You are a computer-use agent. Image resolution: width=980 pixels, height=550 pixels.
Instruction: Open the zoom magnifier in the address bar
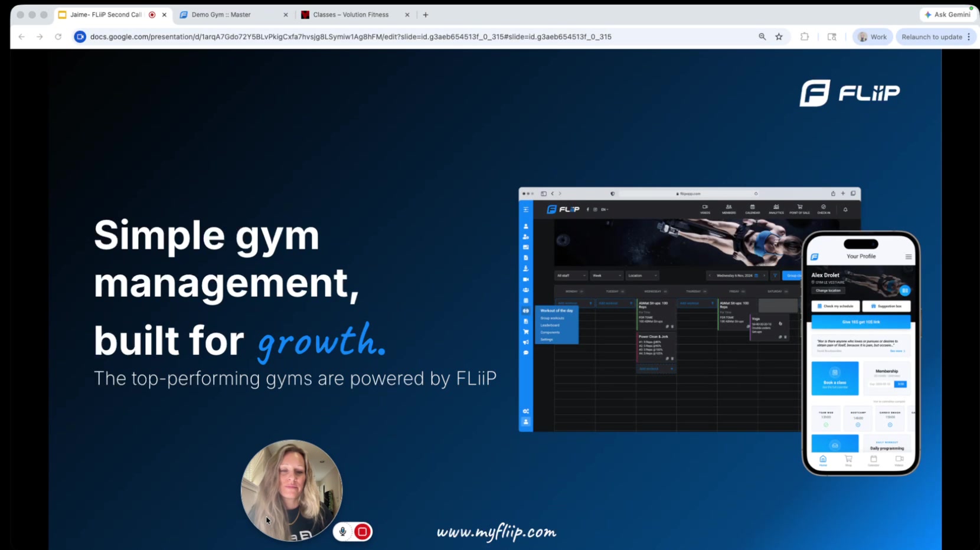[x=762, y=37]
